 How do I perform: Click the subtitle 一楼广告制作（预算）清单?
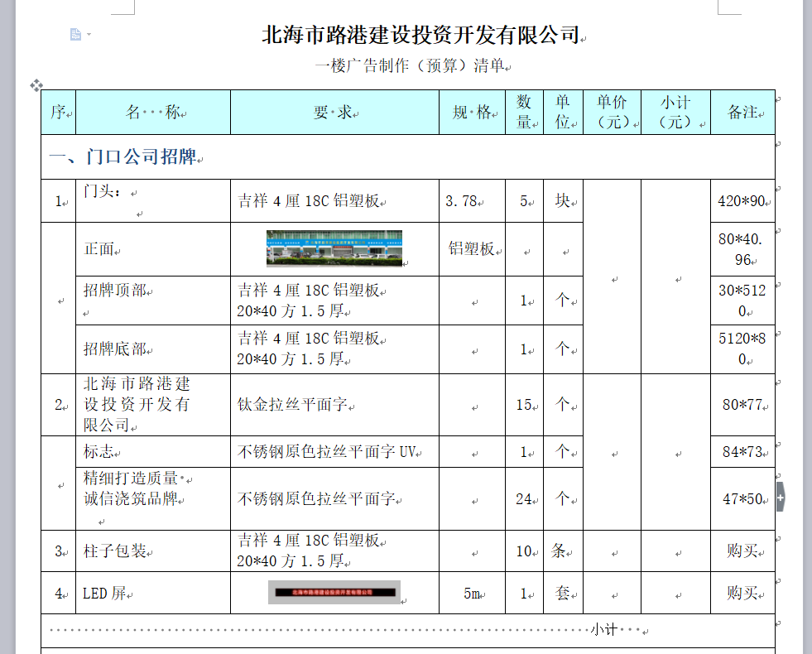coord(411,66)
